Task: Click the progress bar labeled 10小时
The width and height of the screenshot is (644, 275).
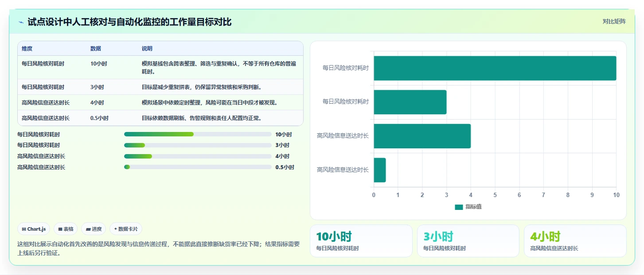Action: 198,134
